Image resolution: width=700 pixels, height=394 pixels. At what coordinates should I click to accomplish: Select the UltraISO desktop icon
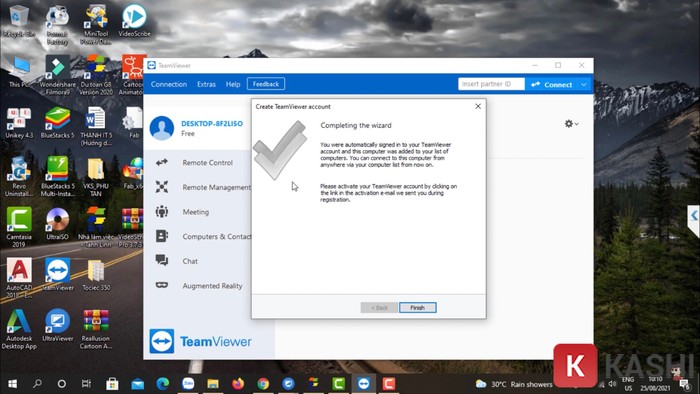pos(57,224)
